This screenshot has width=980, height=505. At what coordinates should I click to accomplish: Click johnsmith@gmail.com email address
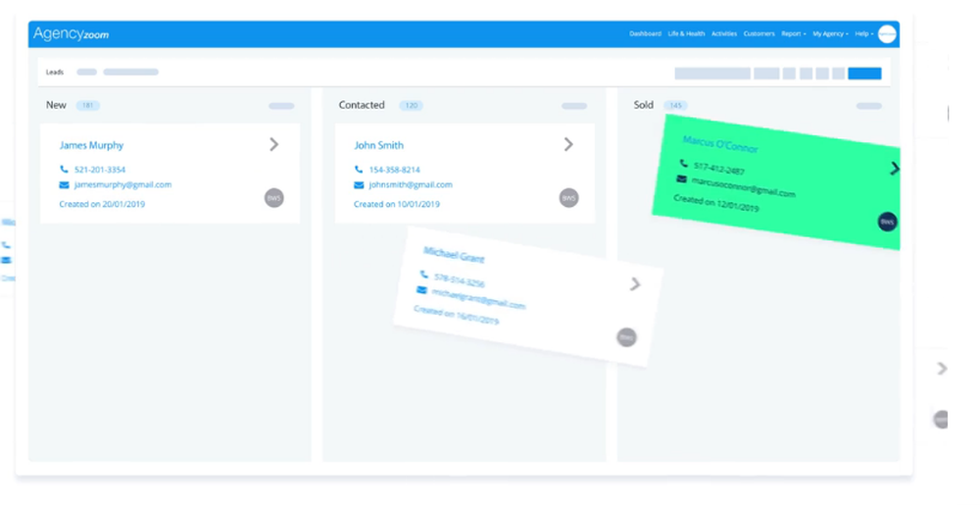coord(411,185)
